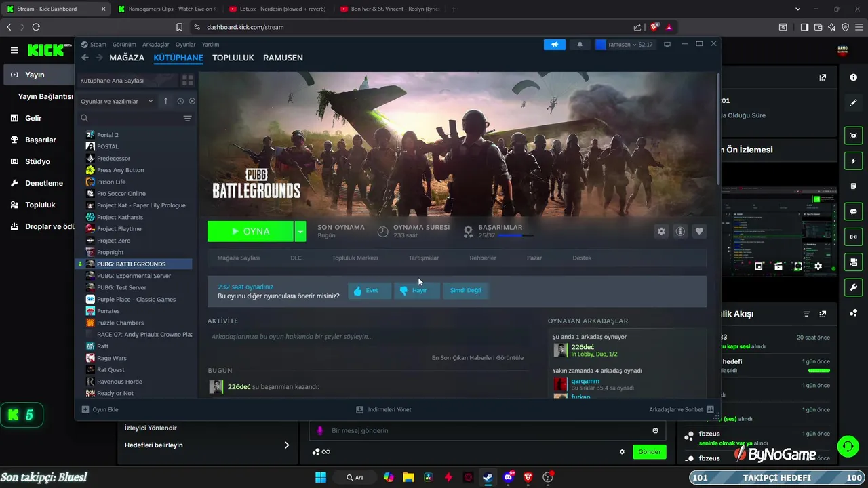The width and height of the screenshot is (868, 488).
Task: Click Gönder send button in Kick chat
Action: click(x=649, y=452)
